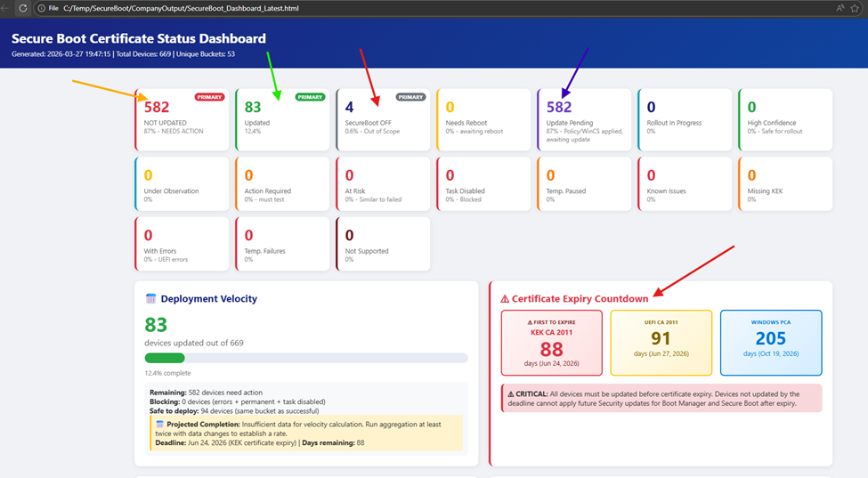Screen dimensions: 868x478
Task: Click the calendar icon next to Projected Completion
Action: (x=158, y=425)
